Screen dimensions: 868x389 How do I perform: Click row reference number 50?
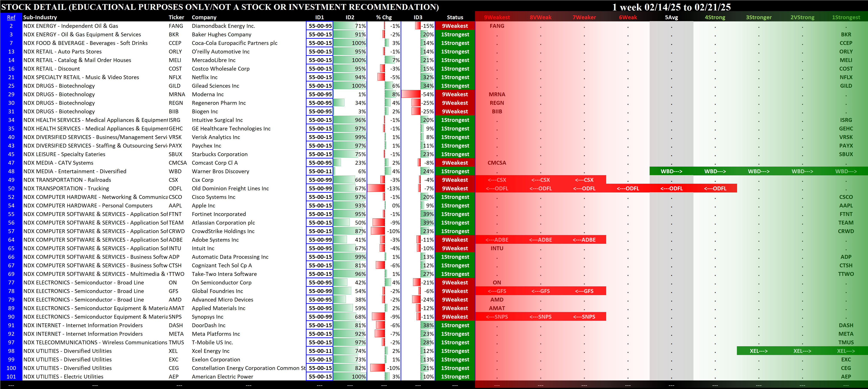(11, 189)
